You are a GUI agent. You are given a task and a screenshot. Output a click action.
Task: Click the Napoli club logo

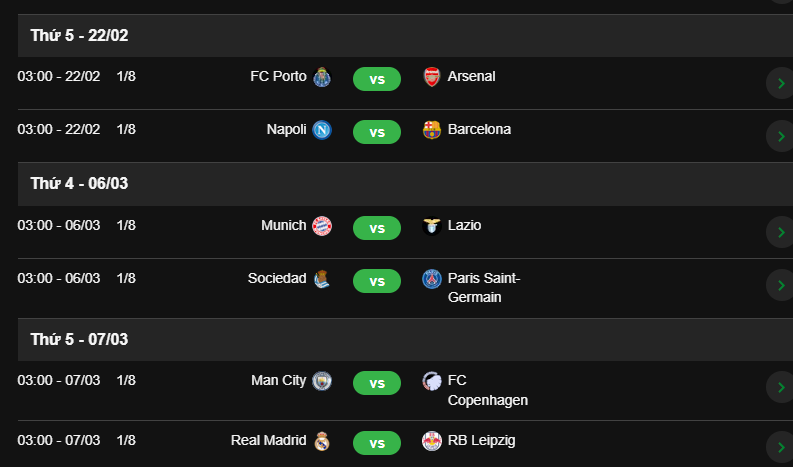click(322, 130)
